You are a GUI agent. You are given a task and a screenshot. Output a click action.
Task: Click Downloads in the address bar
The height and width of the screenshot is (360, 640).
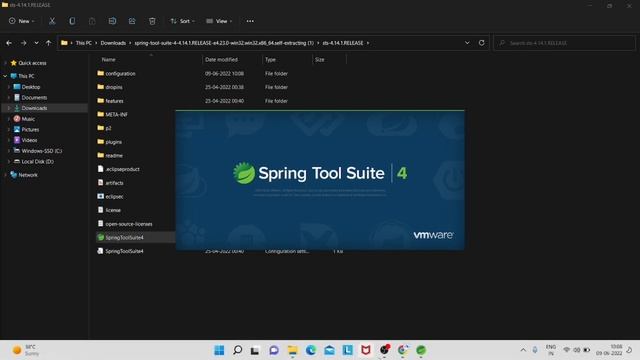(x=113, y=43)
